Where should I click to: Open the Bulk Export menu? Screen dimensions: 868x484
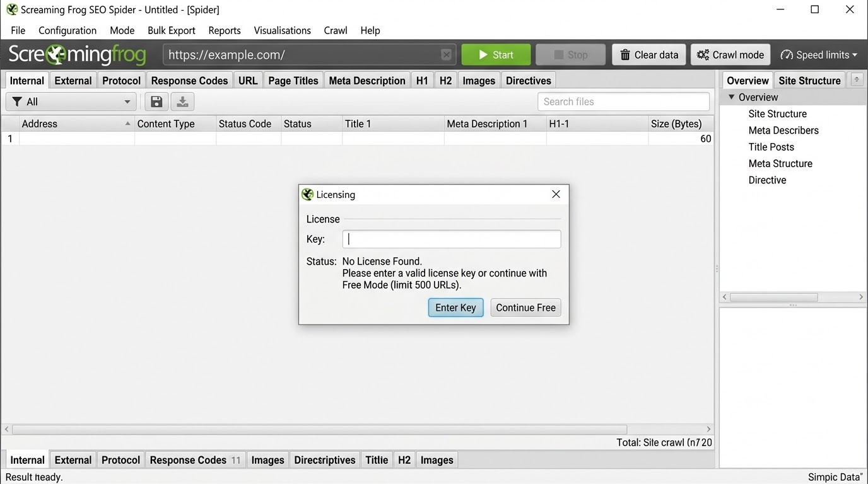click(172, 30)
